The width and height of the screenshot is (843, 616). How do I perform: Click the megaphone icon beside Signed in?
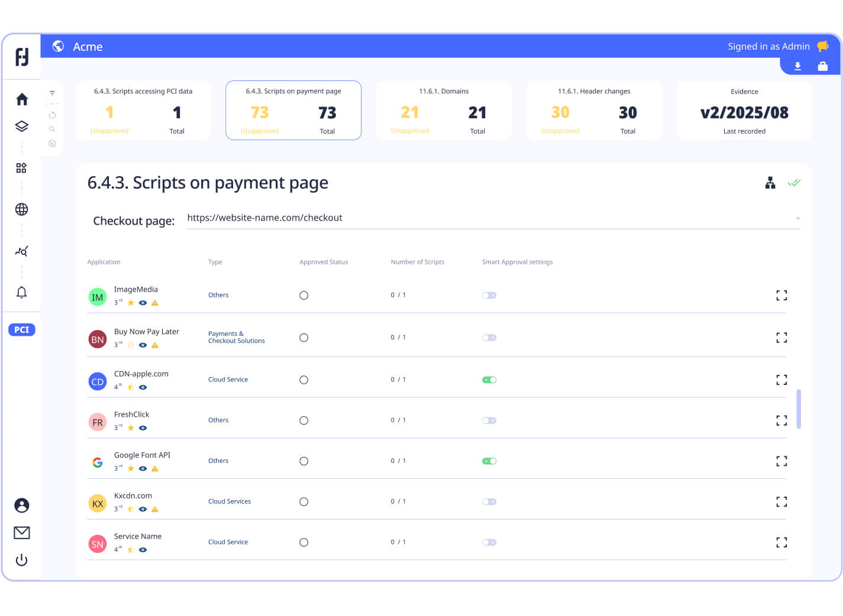[x=823, y=46]
